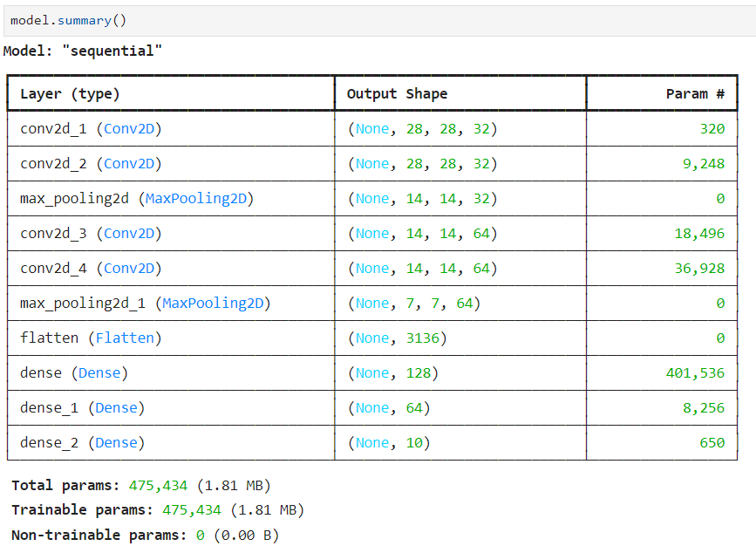
Task: Click the conv2d_3 output shape (None, 14, 14, 64)
Action: click(422, 234)
